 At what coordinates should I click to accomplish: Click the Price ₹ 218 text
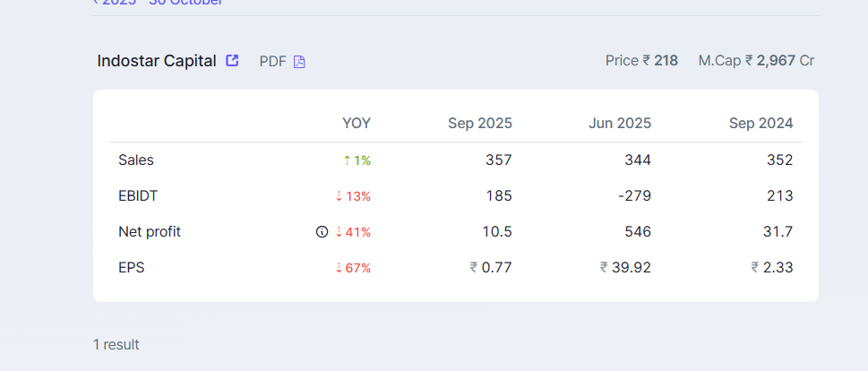[641, 61]
